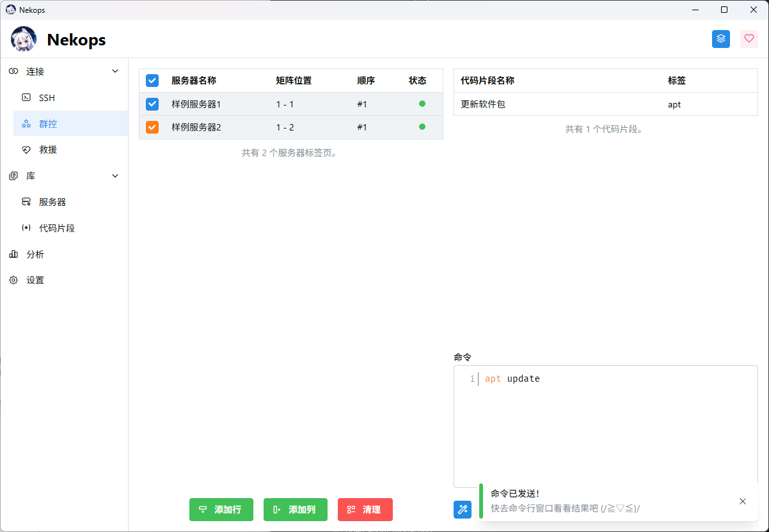Open the 分析 analysis page
Screen dimensions: 769x532
(x=35, y=254)
